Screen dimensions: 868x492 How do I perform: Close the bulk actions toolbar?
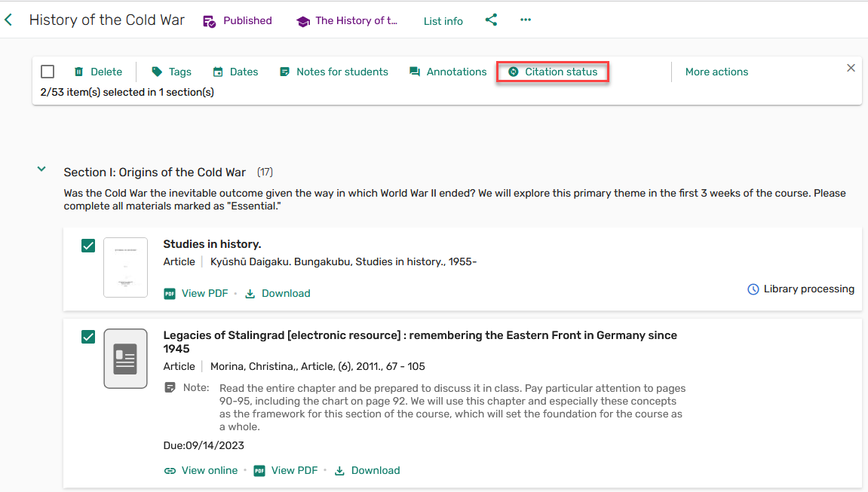[x=851, y=68]
